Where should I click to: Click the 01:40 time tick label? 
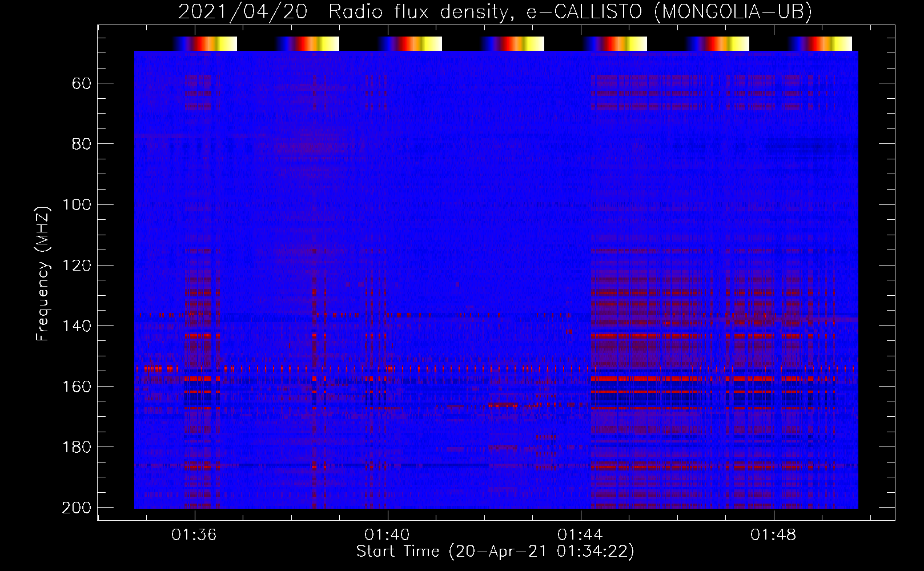pos(387,535)
